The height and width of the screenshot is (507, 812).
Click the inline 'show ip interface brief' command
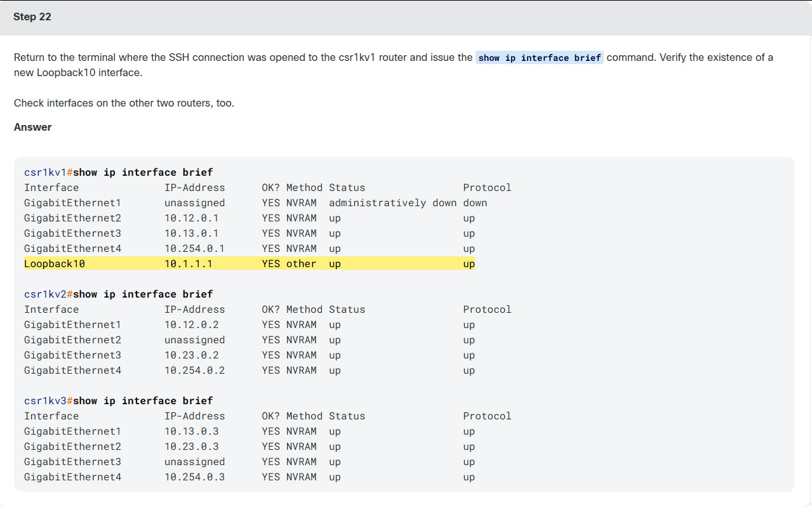pyautogui.click(x=539, y=58)
